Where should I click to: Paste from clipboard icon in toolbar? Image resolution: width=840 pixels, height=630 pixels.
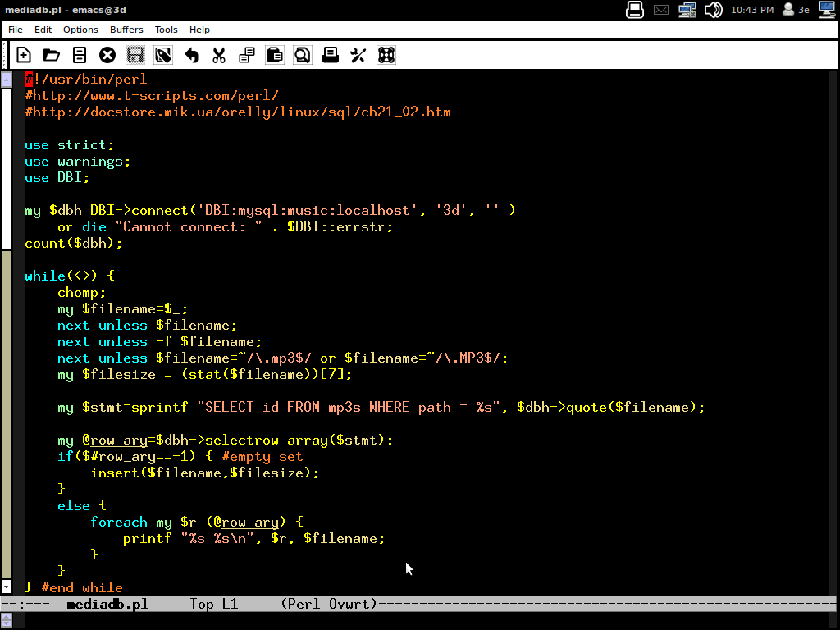(275, 55)
